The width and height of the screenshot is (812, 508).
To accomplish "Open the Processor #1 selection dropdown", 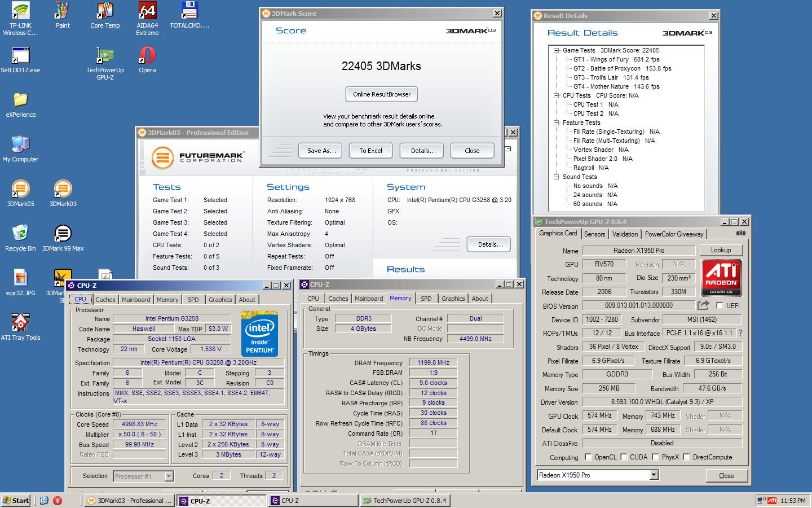I will (169, 476).
